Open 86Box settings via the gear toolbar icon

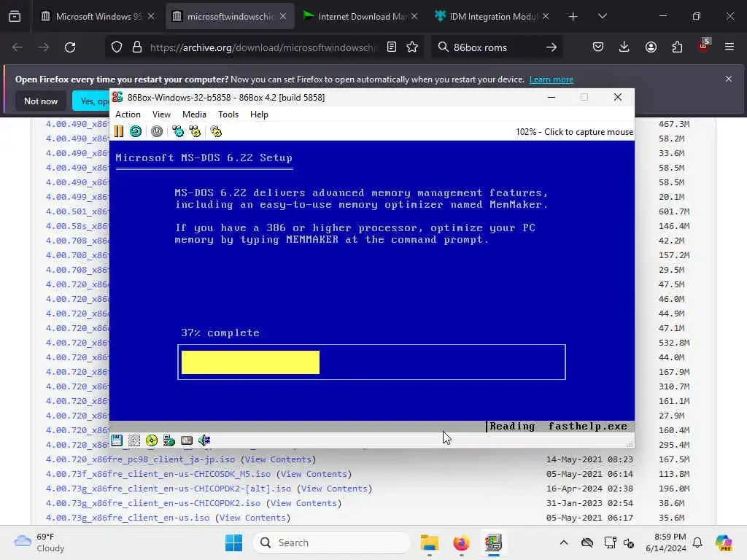(216, 131)
